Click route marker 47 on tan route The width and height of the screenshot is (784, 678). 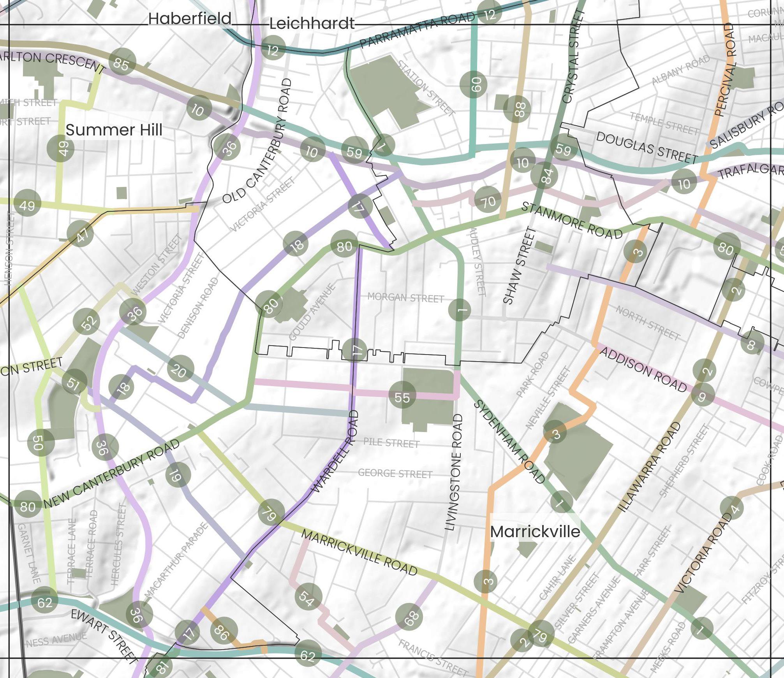click(x=80, y=234)
